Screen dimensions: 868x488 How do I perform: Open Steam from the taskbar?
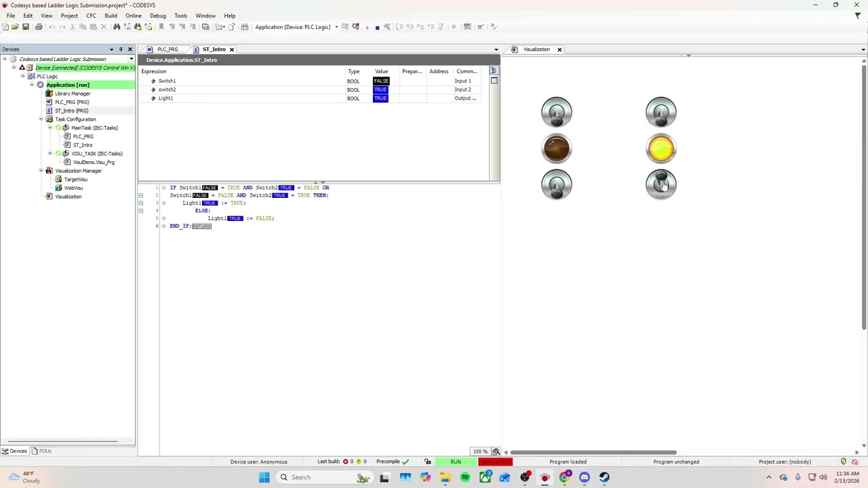pos(604,477)
